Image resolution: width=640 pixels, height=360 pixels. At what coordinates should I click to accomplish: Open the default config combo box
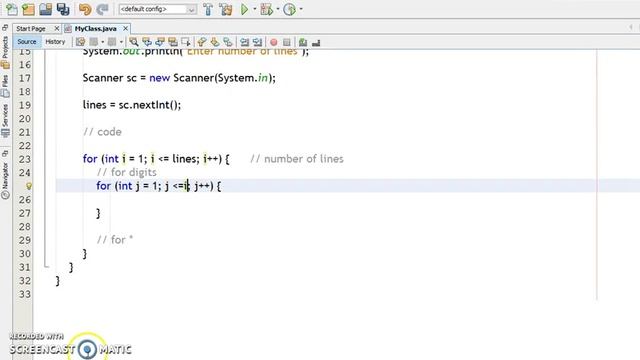[x=158, y=9]
